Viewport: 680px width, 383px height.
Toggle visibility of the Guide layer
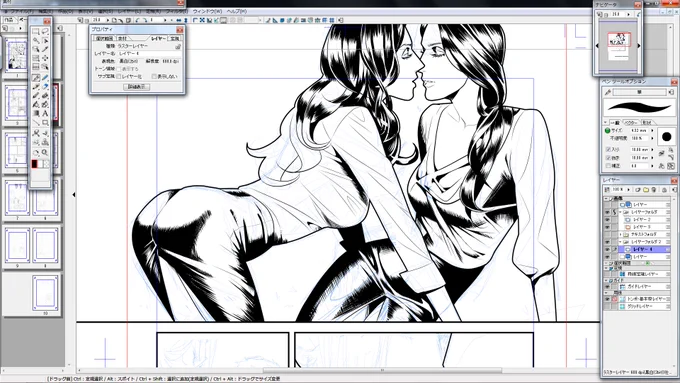coord(607,287)
